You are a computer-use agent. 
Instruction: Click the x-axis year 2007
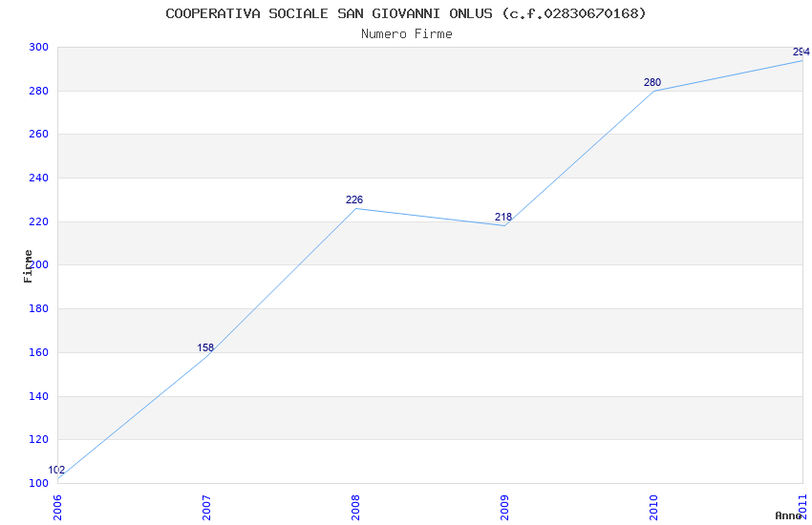[x=206, y=508]
